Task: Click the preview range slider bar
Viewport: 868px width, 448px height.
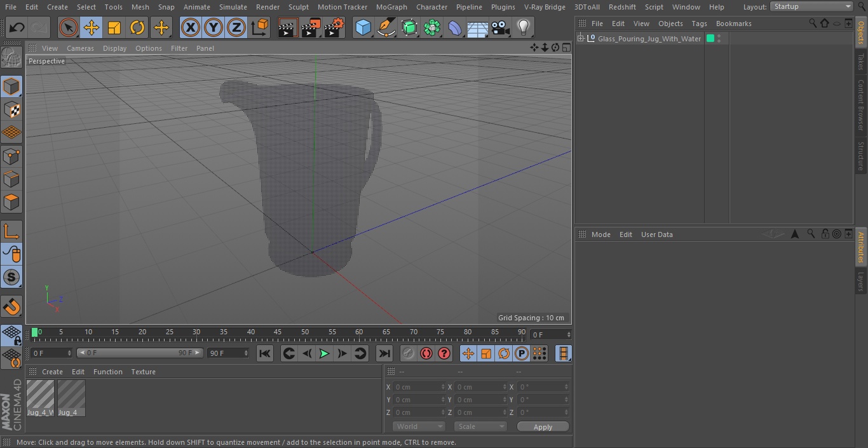Action: coord(140,353)
